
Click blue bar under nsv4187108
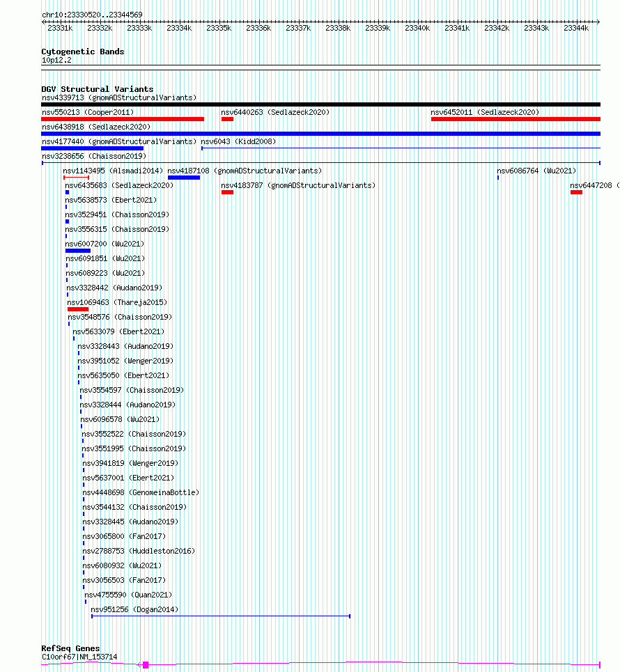tap(184, 178)
